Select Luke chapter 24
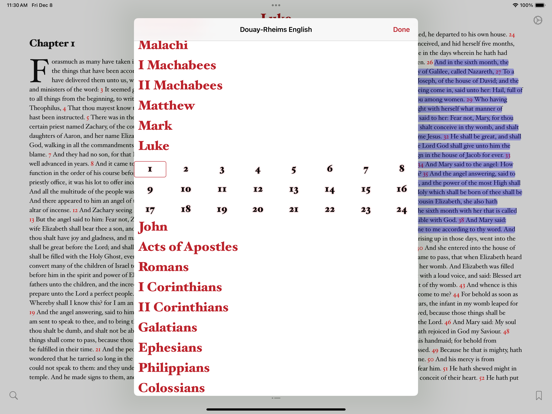The image size is (552, 414). (x=402, y=210)
